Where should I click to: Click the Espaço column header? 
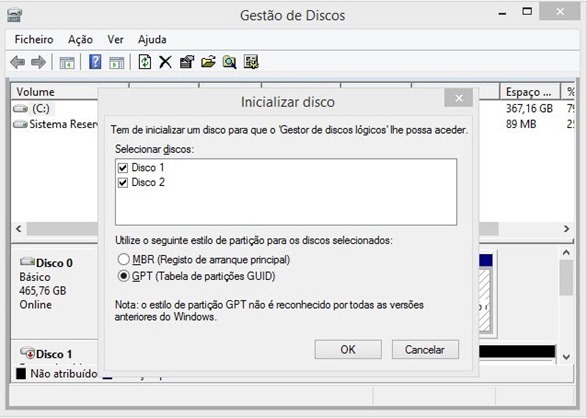coord(530,92)
